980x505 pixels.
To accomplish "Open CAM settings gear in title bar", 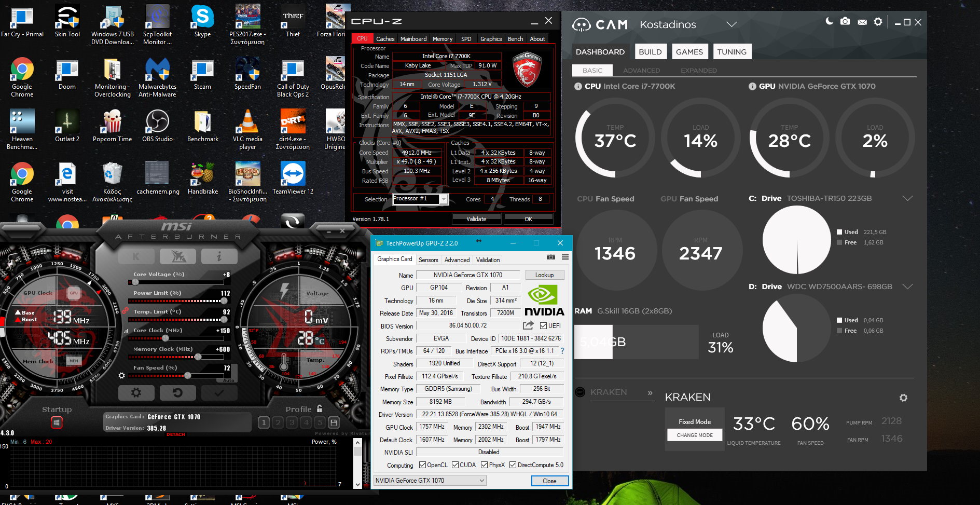I will pos(878,21).
